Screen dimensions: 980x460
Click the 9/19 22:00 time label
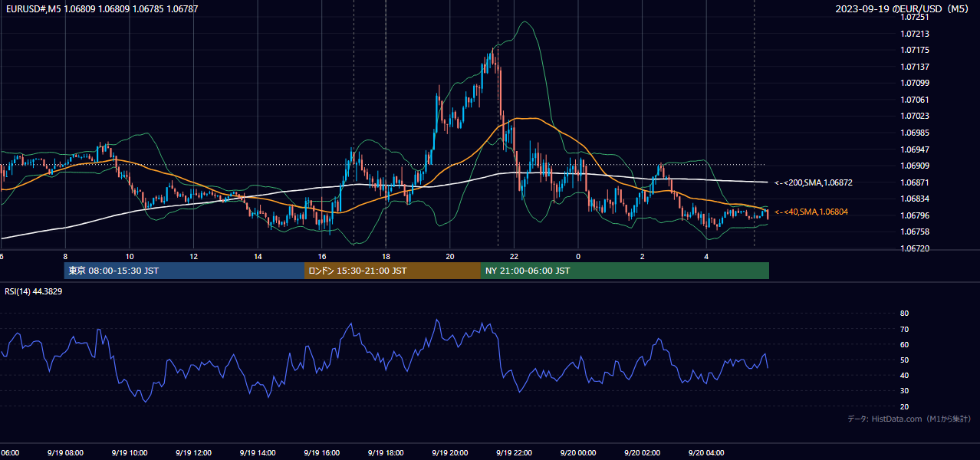tap(514, 453)
